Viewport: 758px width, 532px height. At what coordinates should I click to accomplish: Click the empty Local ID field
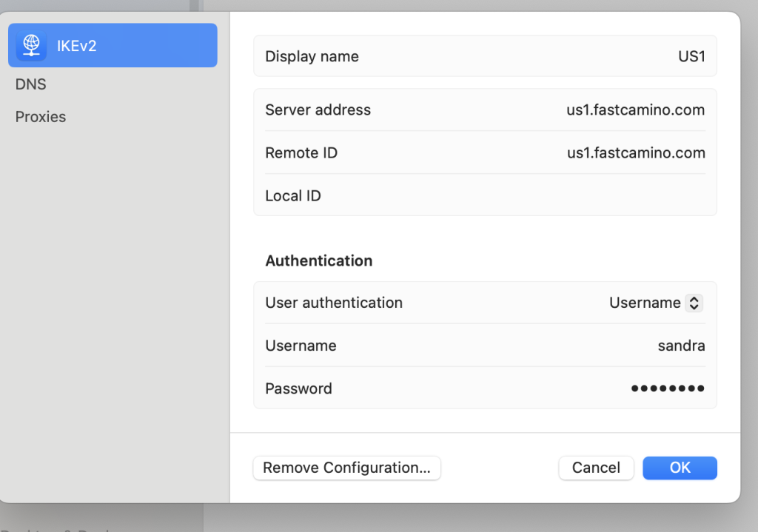coord(592,196)
